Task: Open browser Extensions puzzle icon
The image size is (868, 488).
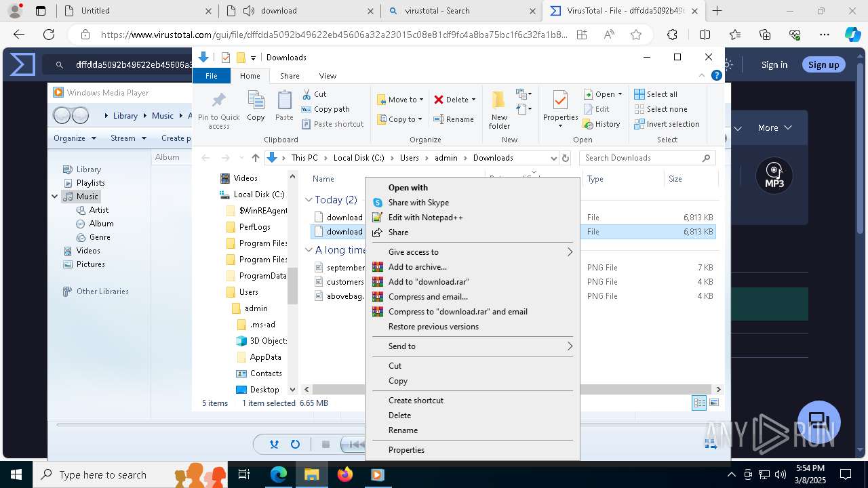Action: pyautogui.click(x=672, y=35)
